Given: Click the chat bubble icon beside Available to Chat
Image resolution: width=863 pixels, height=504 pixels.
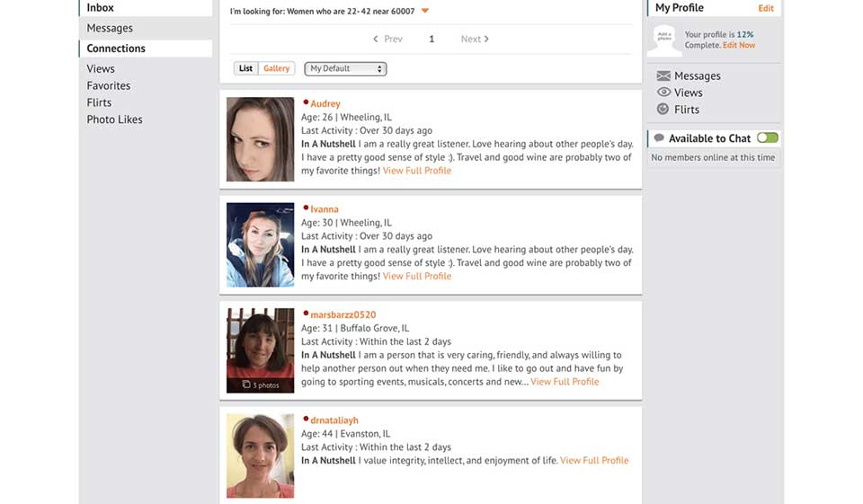Looking at the screenshot, I should point(659,138).
